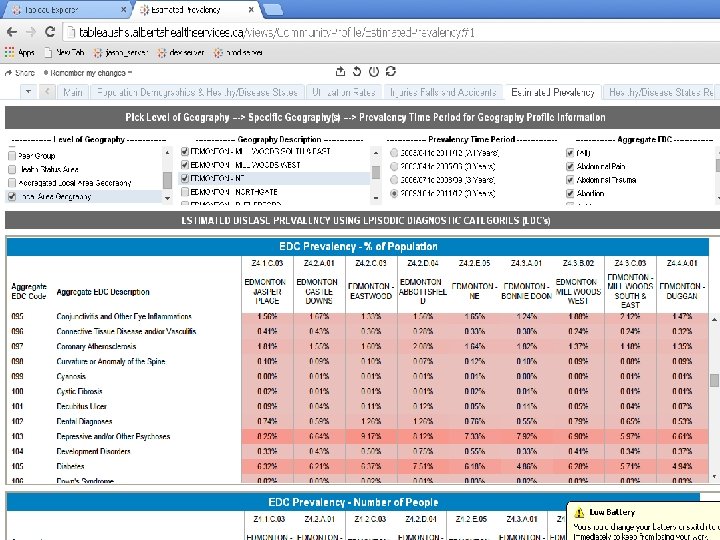Click the browser Forward arrow
720x540 pixels.
pyautogui.click(x=31, y=32)
